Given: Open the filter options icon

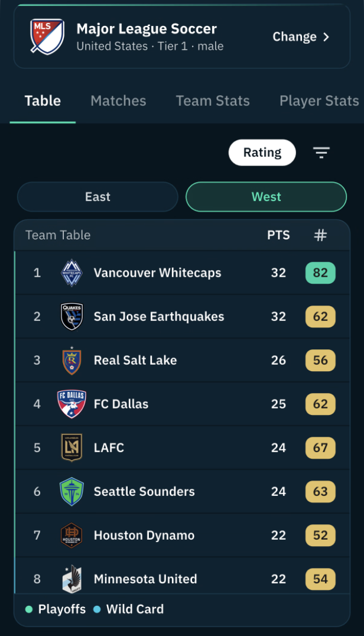Looking at the screenshot, I should coord(321,152).
